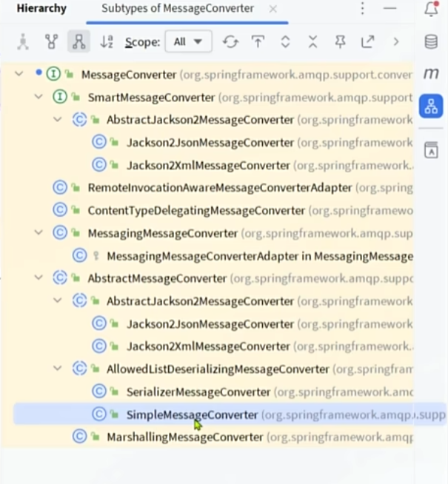Collapse the MessagingMessageConverter node
448x484 pixels.
39,232
